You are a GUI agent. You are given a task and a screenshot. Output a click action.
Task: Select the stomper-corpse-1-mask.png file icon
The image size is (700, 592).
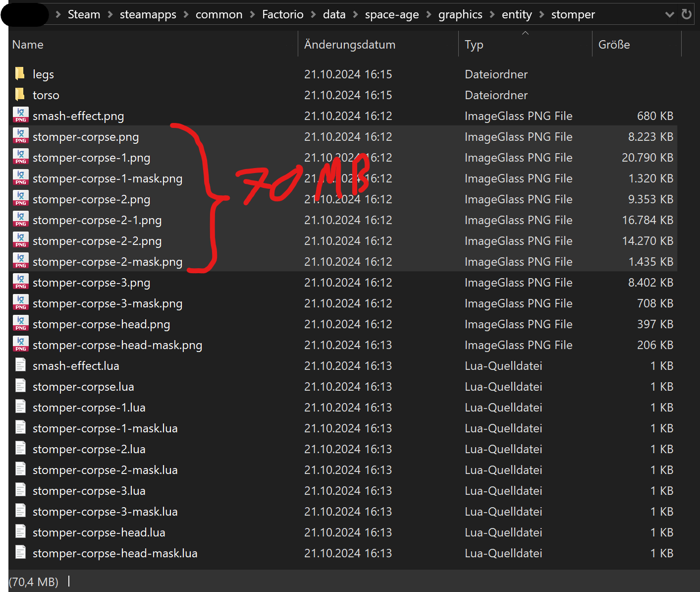(21, 178)
